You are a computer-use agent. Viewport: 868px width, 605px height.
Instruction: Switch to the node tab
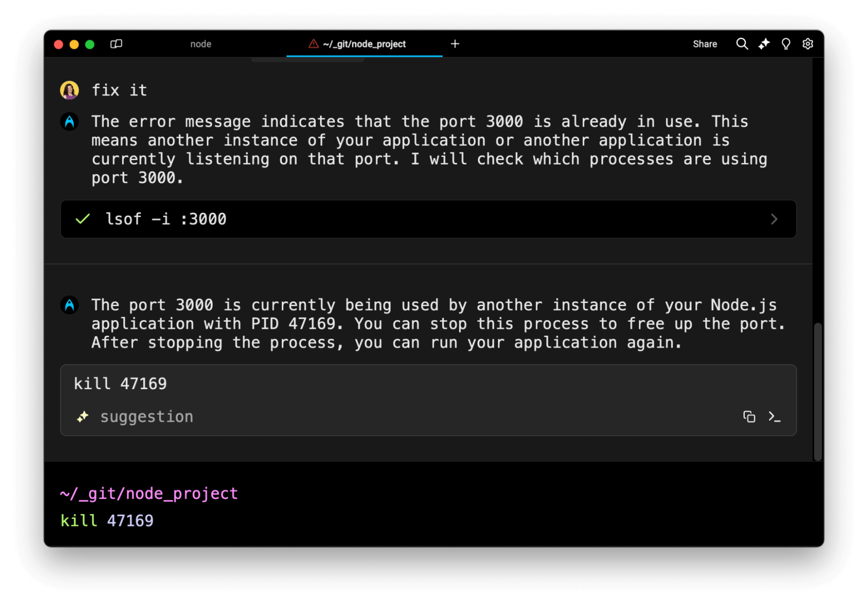[x=201, y=44]
